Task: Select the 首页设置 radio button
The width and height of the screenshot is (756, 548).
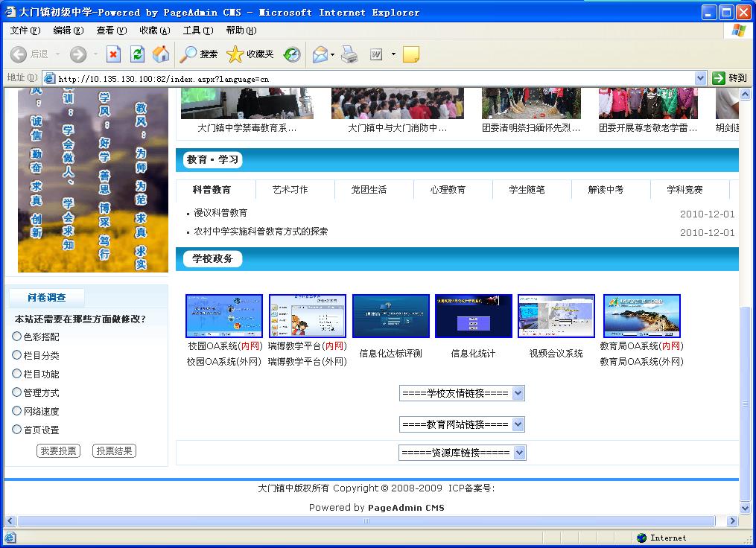Action: pyautogui.click(x=17, y=430)
